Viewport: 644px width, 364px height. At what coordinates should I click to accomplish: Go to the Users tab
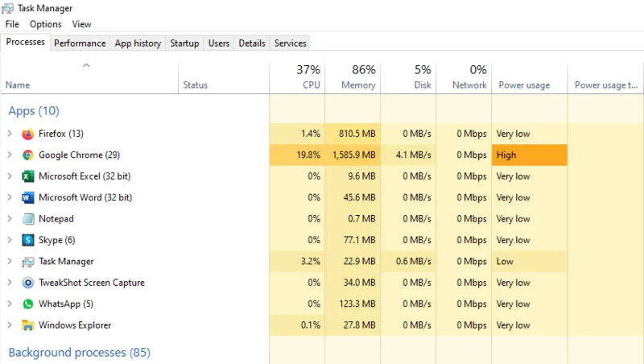coord(219,43)
